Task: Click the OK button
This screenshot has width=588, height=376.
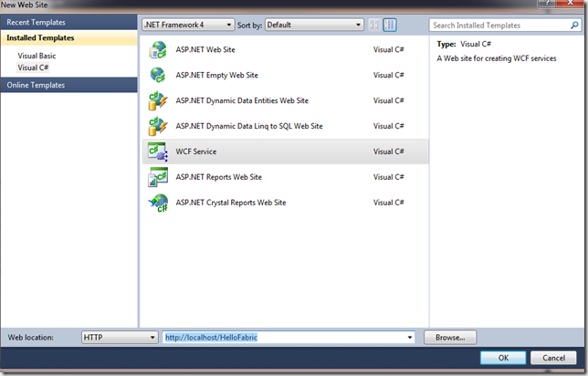Action: (503, 358)
